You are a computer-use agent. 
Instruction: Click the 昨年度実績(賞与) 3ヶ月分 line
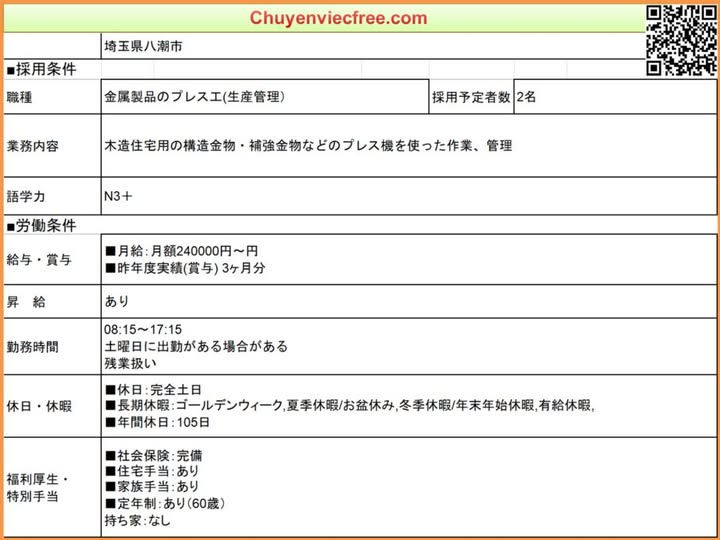point(185,268)
